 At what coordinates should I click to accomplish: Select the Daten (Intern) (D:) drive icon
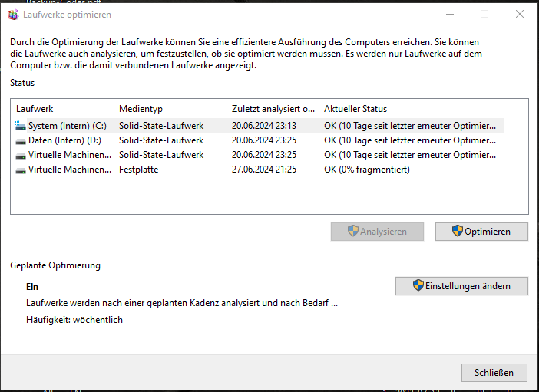21,141
